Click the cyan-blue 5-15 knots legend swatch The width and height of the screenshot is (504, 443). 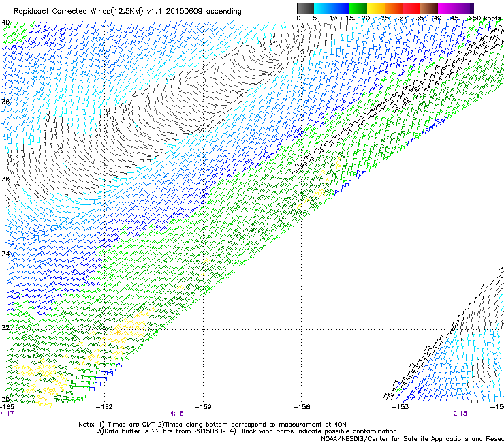pyautogui.click(x=332, y=8)
